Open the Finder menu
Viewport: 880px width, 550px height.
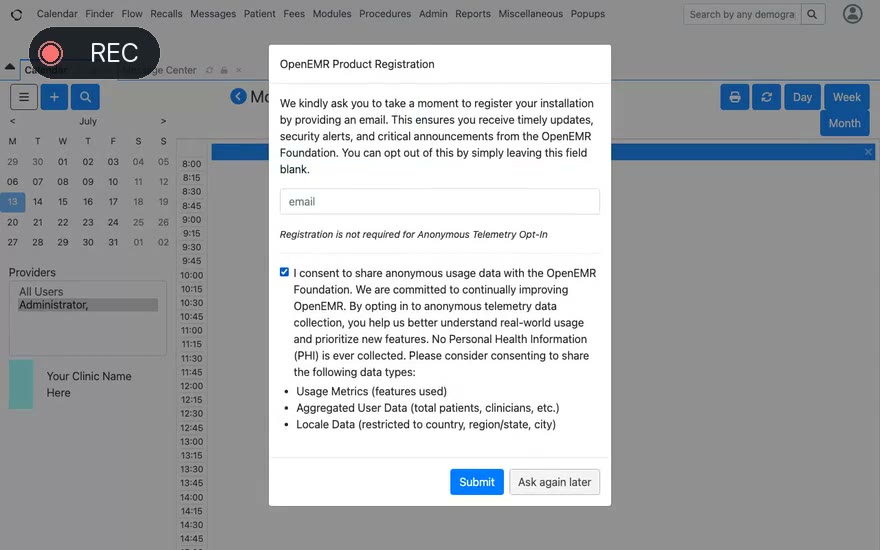[99, 14]
